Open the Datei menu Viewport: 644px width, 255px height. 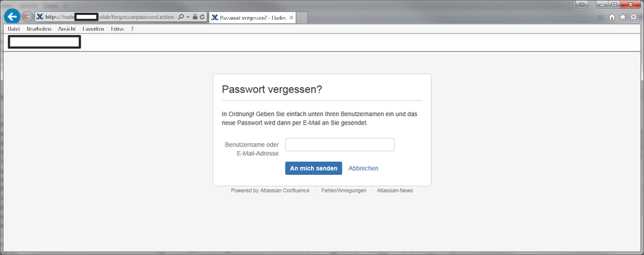14,29
